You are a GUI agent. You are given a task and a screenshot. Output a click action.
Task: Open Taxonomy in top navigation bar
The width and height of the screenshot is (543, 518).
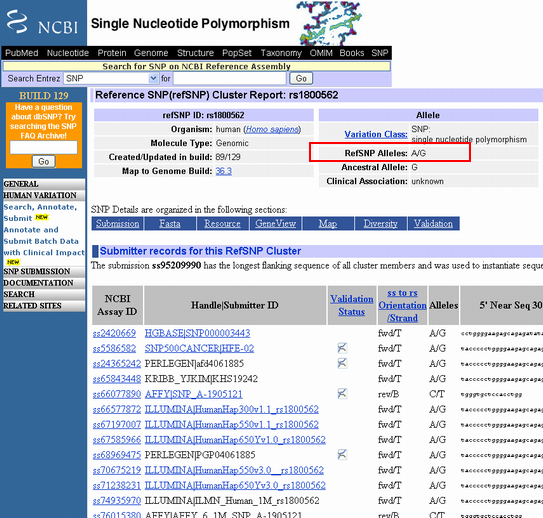[x=281, y=53]
